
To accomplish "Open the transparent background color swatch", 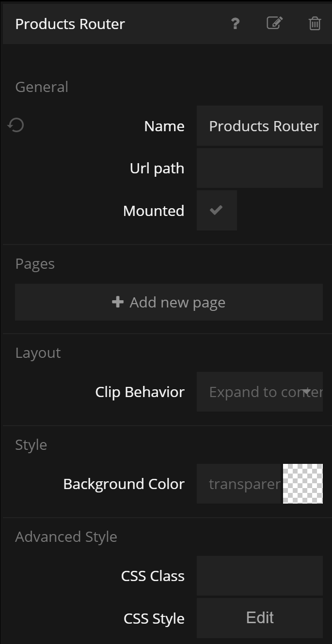I will pyautogui.click(x=303, y=484).
